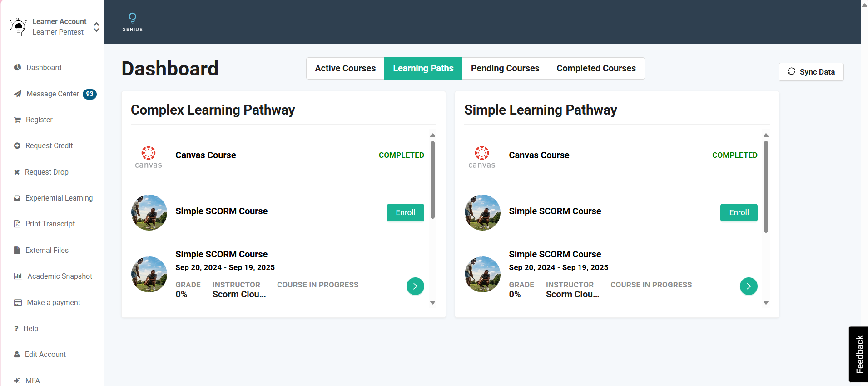Open the Feedback side tab
The height and width of the screenshot is (386, 868).
[859, 354]
